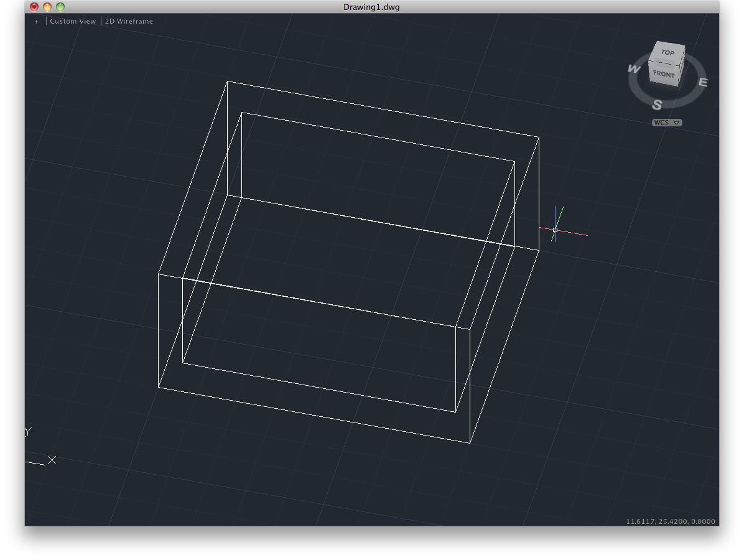Click the E compass direction on ViewCube
744x560 pixels.
(703, 82)
